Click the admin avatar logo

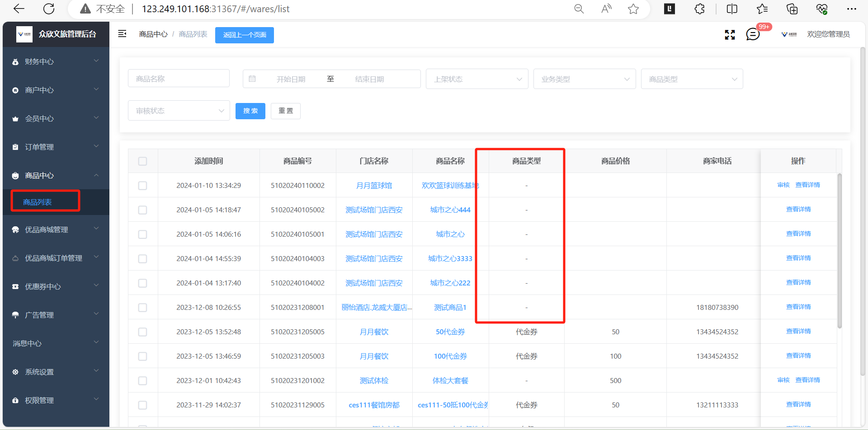pyautogui.click(x=789, y=34)
